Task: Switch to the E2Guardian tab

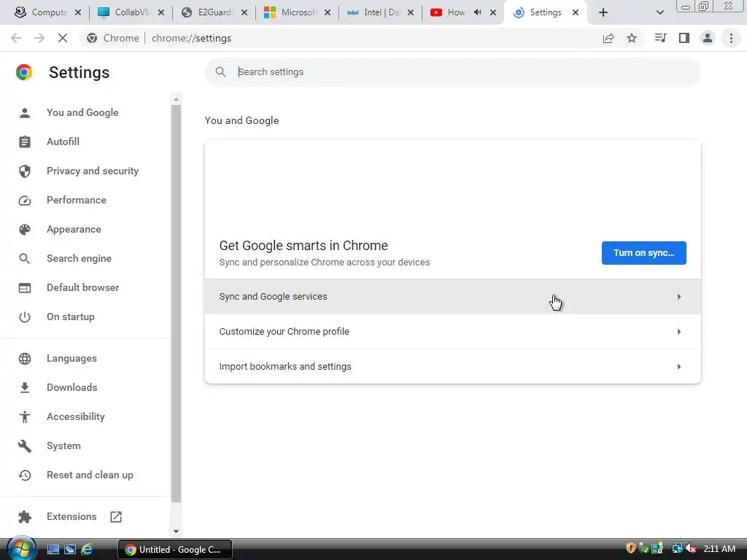Action: click(214, 12)
